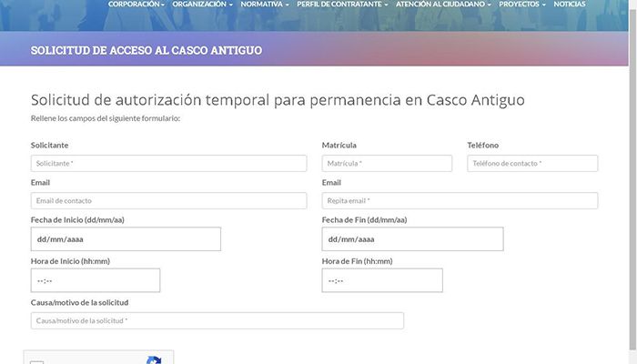Click the SOLICITUD DE ACCESO AL CASCO ANTIGUO heading

pos(147,50)
